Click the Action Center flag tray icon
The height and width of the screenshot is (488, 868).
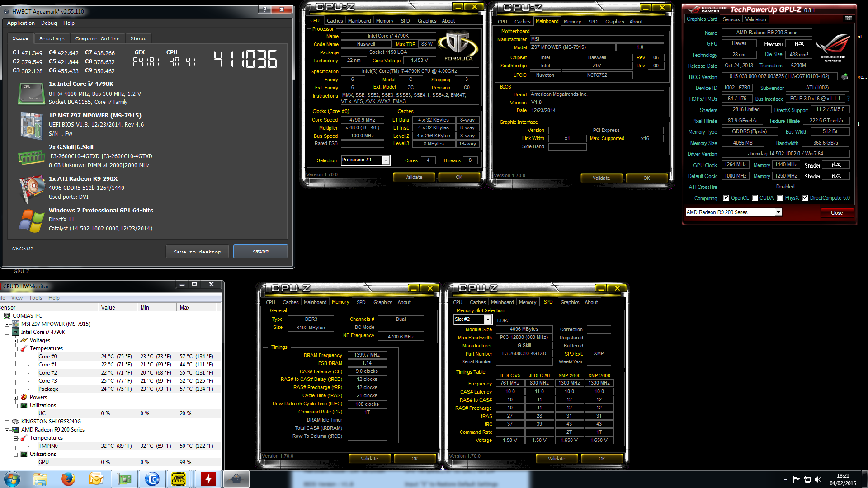click(x=797, y=479)
